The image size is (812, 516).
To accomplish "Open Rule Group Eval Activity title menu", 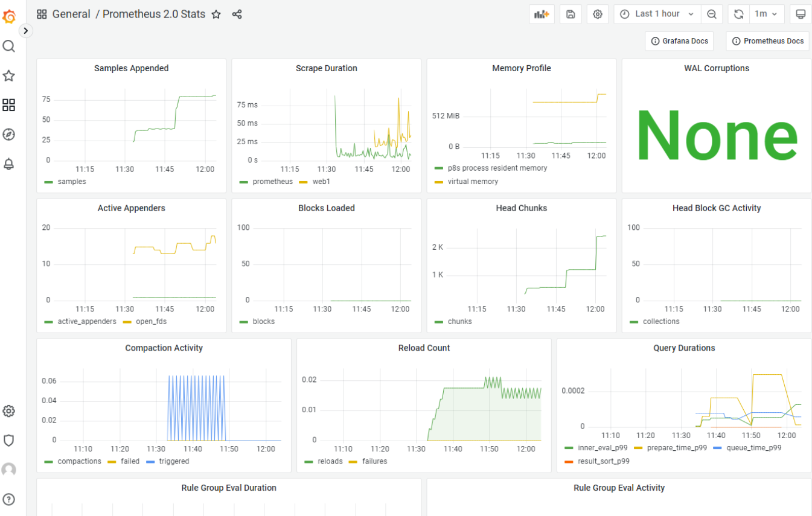I will point(619,488).
